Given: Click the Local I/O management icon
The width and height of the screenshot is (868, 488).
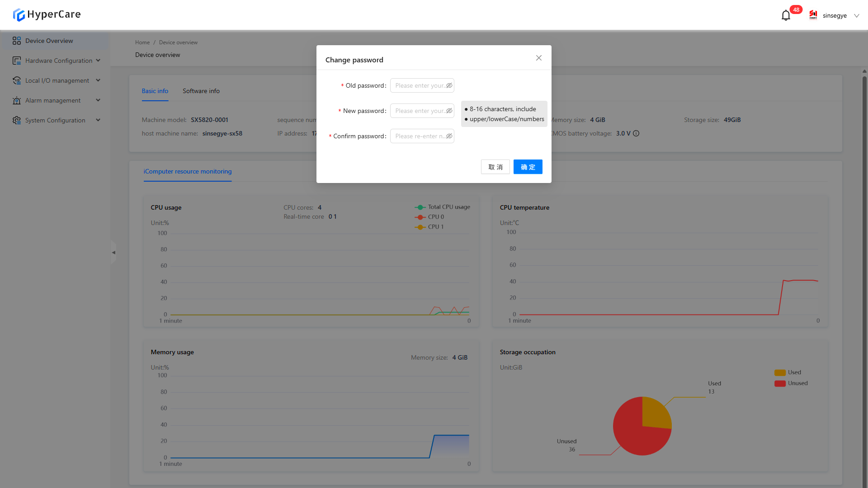Looking at the screenshot, I should (17, 80).
